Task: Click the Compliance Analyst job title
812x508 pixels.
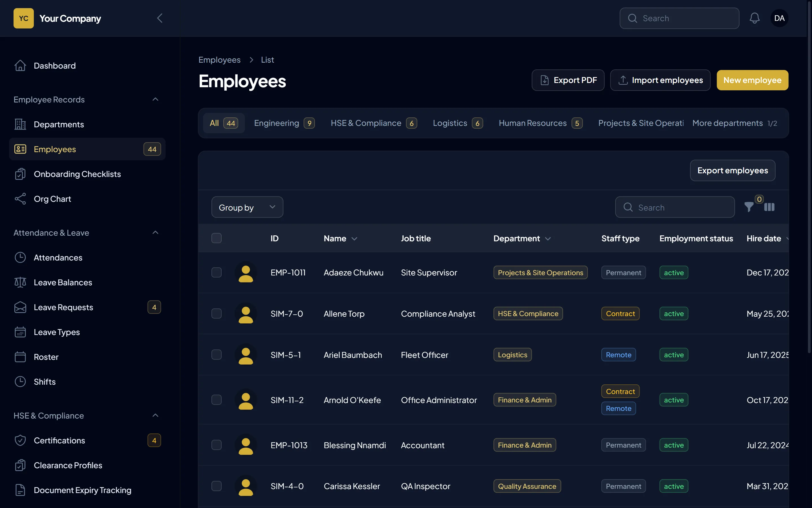Action: tap(438, 314)
